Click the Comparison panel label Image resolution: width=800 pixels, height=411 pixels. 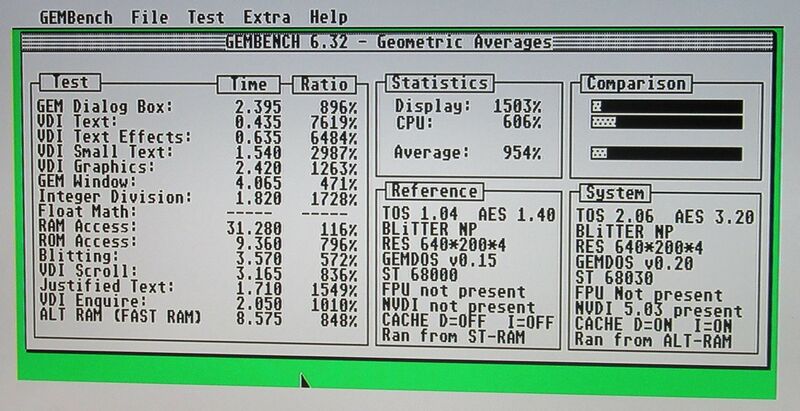(x=636, y=83)
